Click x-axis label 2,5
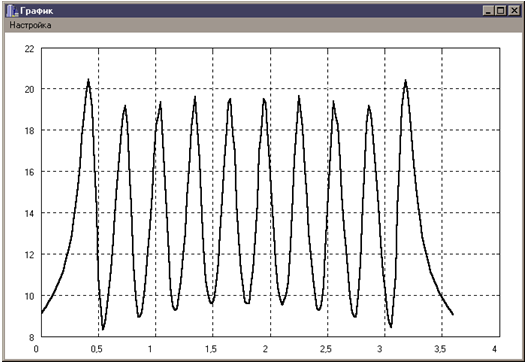 (x=325, y=349)
